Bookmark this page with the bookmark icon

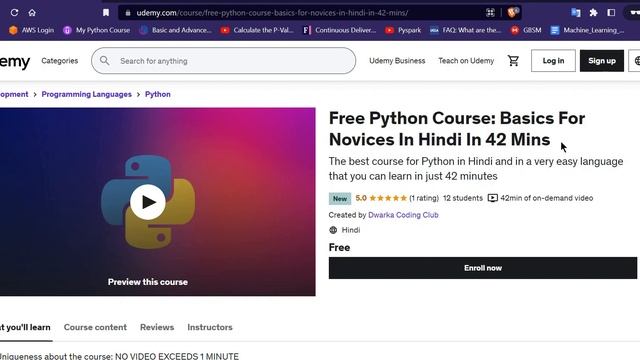click(x=106, y=13)
